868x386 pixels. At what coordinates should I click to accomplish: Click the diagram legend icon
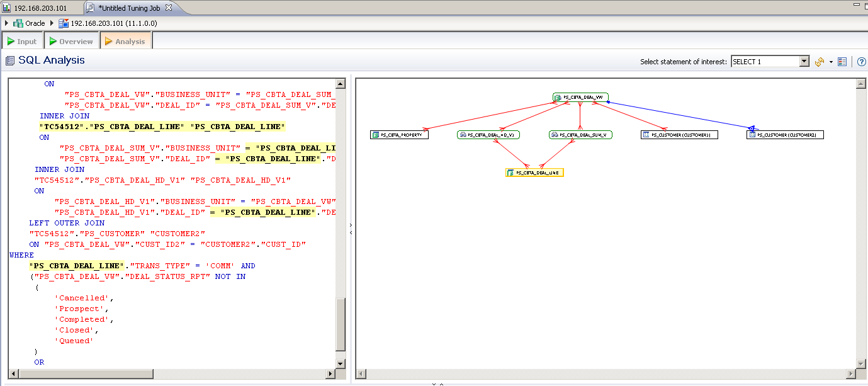pyautogui.click(x=842, y=62)
